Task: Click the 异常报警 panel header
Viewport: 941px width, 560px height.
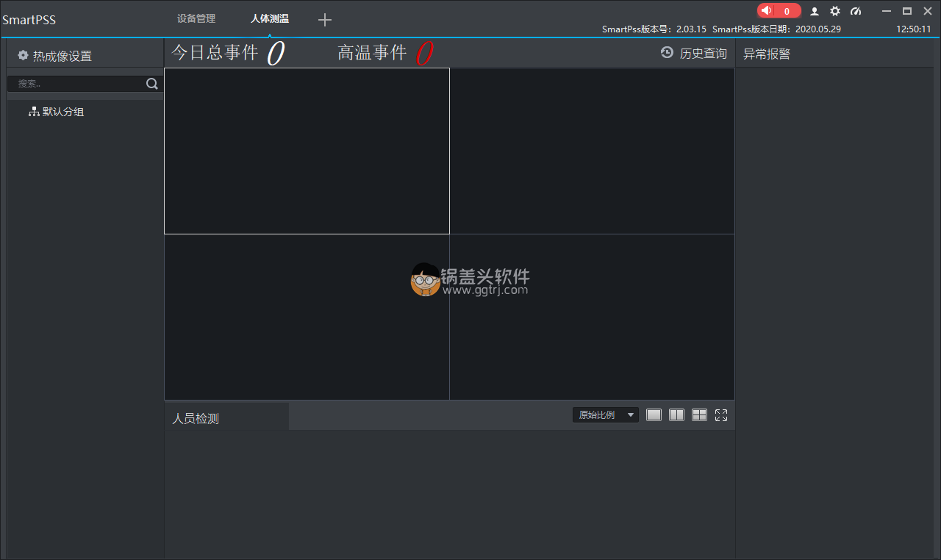Action: click(x=767, y=54)
